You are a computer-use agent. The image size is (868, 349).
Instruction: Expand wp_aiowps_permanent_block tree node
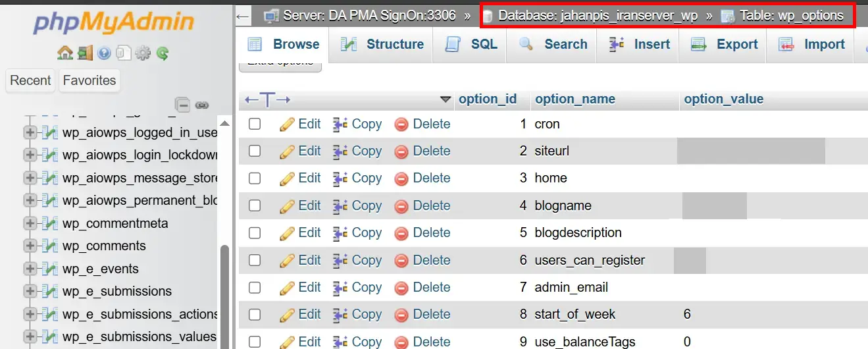pos(30,200)
